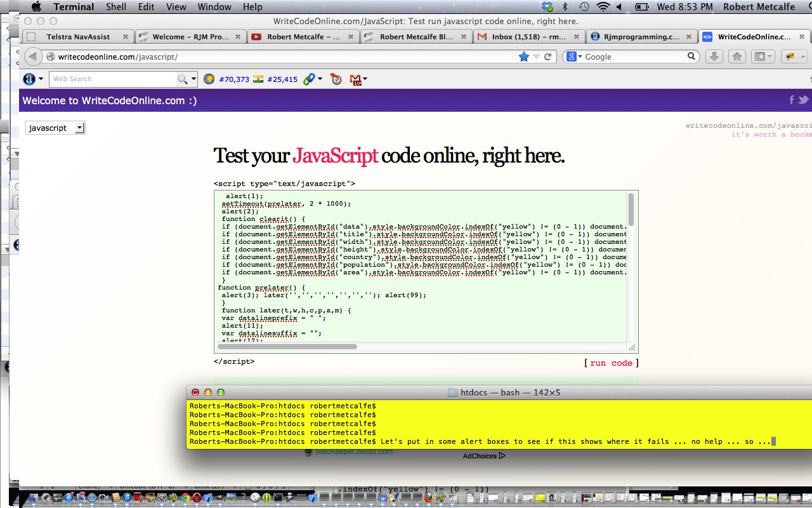This screenshot has height=508, width=812.
Task: Click Robert Metcalfe user menu in menu bar
Action: tap(759, 7)
